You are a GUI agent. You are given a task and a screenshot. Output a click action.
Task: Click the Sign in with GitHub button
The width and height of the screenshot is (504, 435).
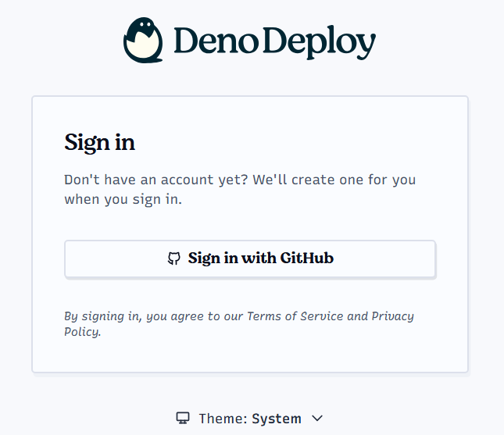point(250,259)
